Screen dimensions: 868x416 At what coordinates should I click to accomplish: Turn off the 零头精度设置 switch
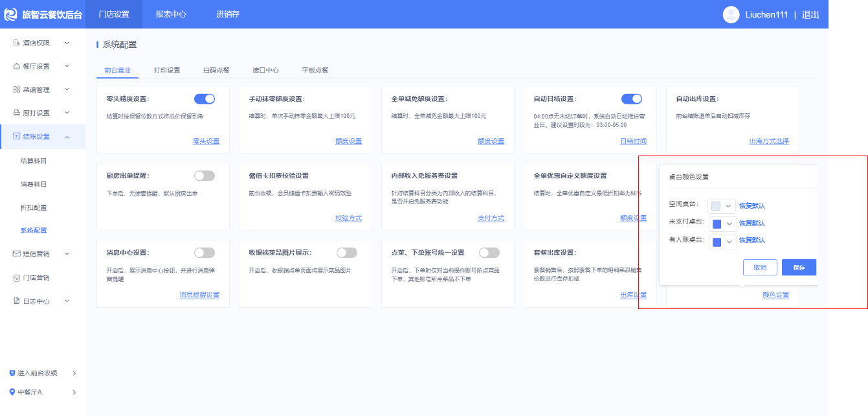(x=205, y=99)
